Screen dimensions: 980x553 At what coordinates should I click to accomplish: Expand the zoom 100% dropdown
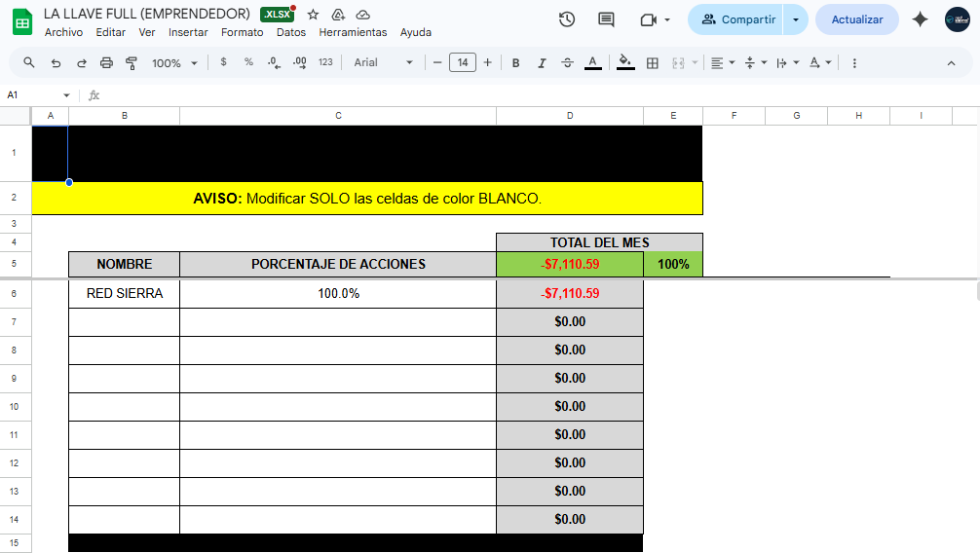click(174, 62)
